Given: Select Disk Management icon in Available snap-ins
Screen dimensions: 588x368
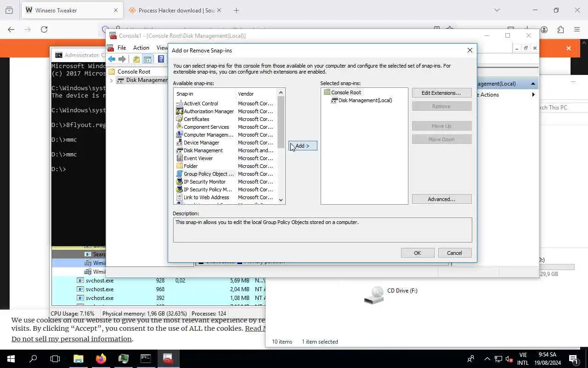Looking at the screenshot, I should tap(180, 150).
